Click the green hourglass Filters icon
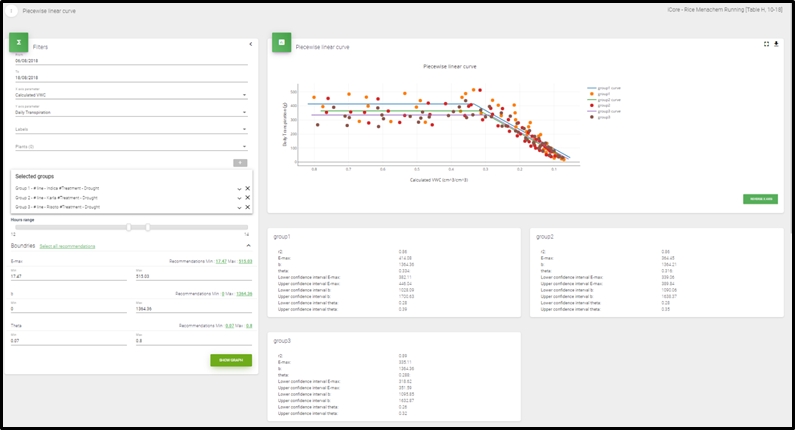 (19, 43)
